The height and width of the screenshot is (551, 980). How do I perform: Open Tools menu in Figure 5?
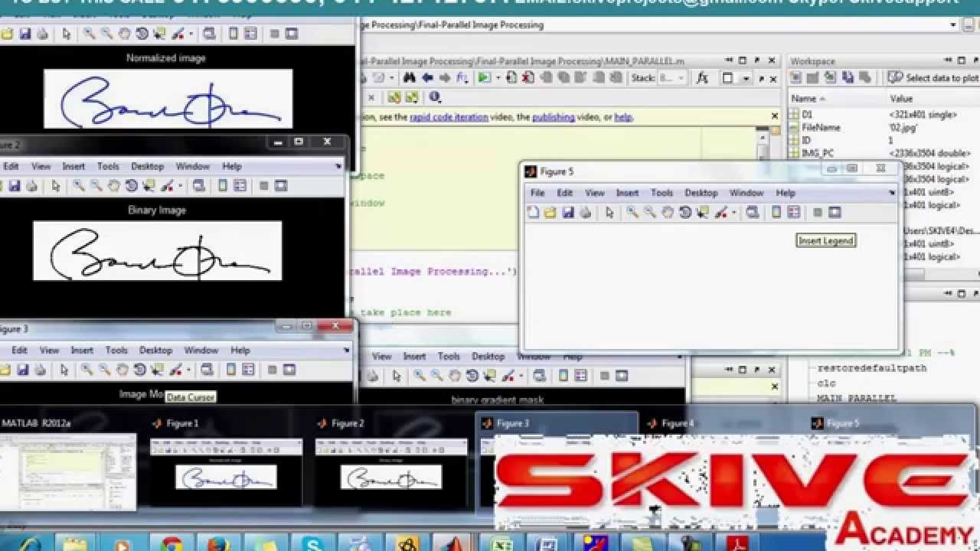[661, 193]
